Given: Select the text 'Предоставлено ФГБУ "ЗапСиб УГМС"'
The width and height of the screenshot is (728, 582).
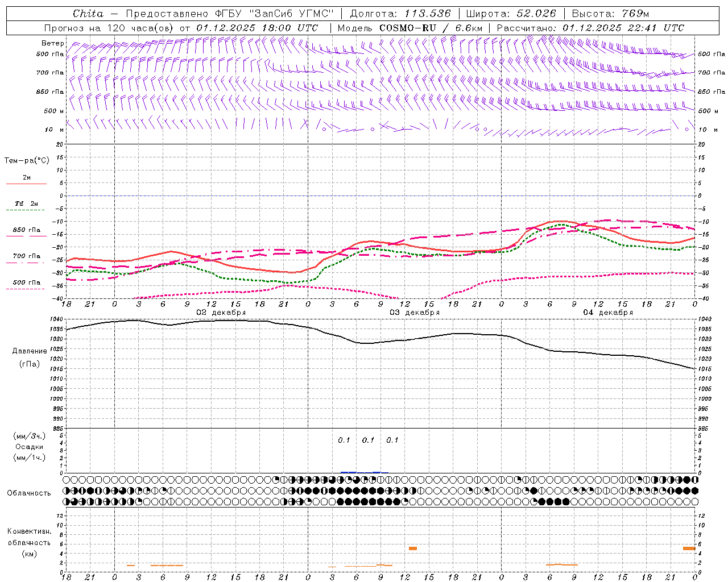Looking at the screenshot, I should point(229,14).
